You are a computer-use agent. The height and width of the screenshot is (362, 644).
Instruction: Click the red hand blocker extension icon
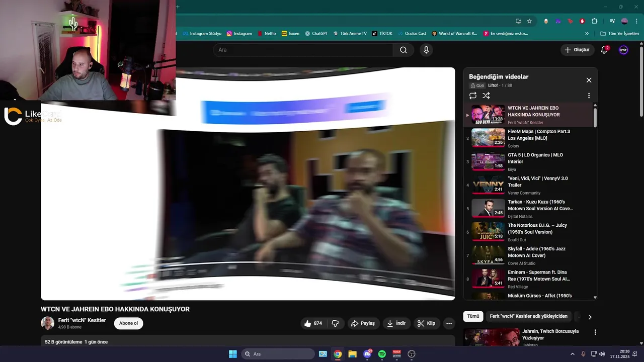(x=583, y=21)
